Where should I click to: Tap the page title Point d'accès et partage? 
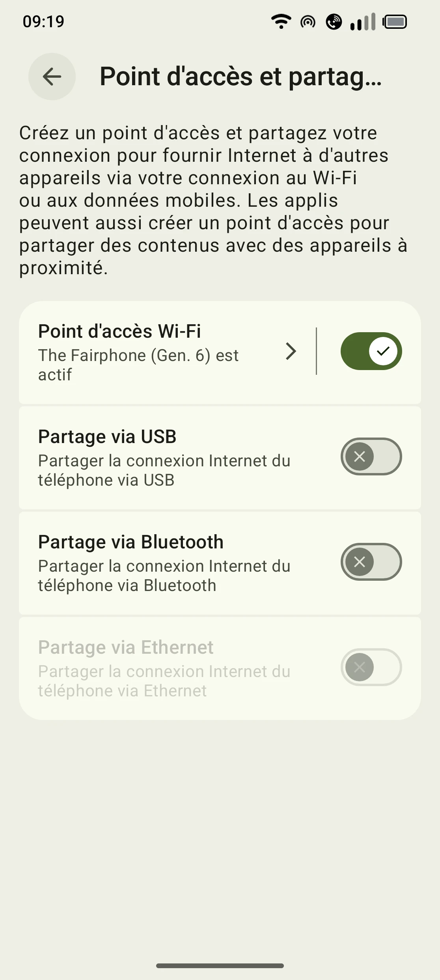241,77
